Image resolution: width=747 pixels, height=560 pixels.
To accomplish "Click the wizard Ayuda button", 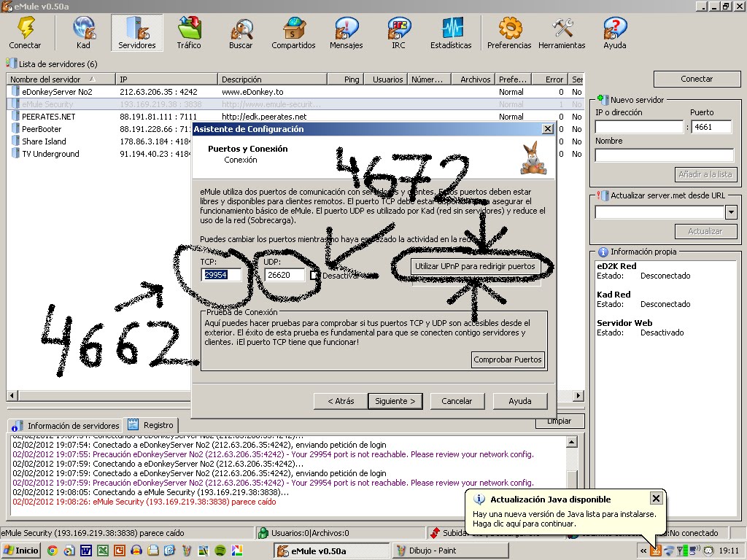I will point(519,401).
